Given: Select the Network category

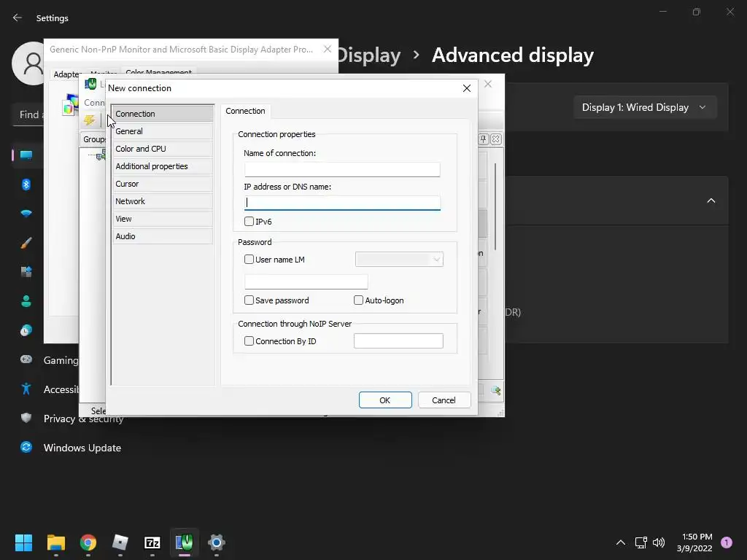Looking at the screenshot, I should 163,201.
